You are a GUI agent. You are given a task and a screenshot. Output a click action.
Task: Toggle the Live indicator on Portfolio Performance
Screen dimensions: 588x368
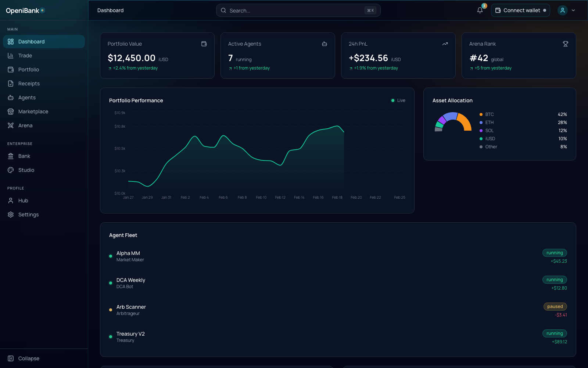pyautogui.click(x=398, y=100)
